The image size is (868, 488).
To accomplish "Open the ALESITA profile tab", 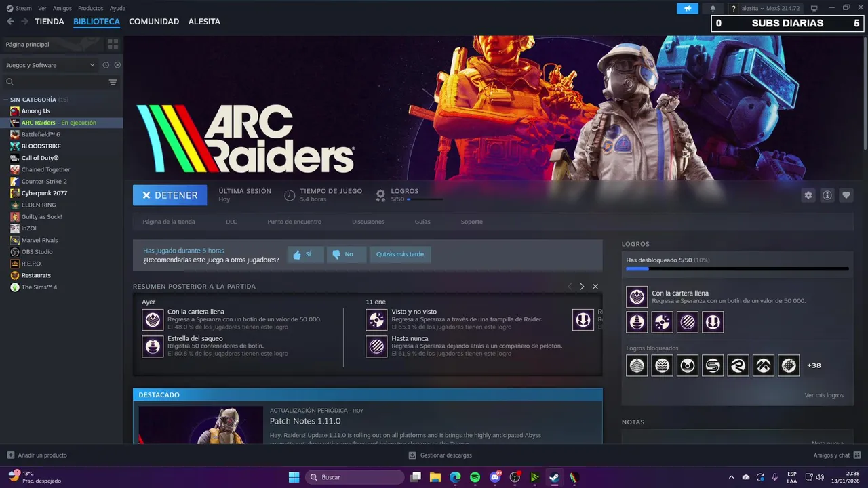I will [x=204, y=22].
